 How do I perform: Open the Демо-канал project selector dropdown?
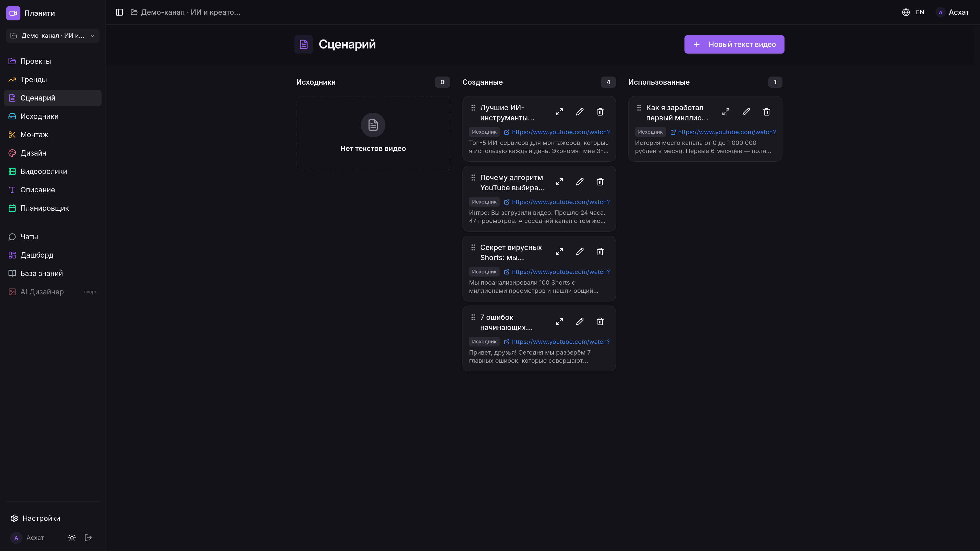coord(53,36)
